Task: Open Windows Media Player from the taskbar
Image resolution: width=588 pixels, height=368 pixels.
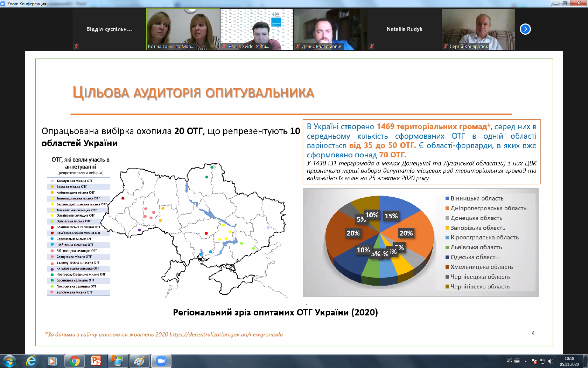Action: 52,361
